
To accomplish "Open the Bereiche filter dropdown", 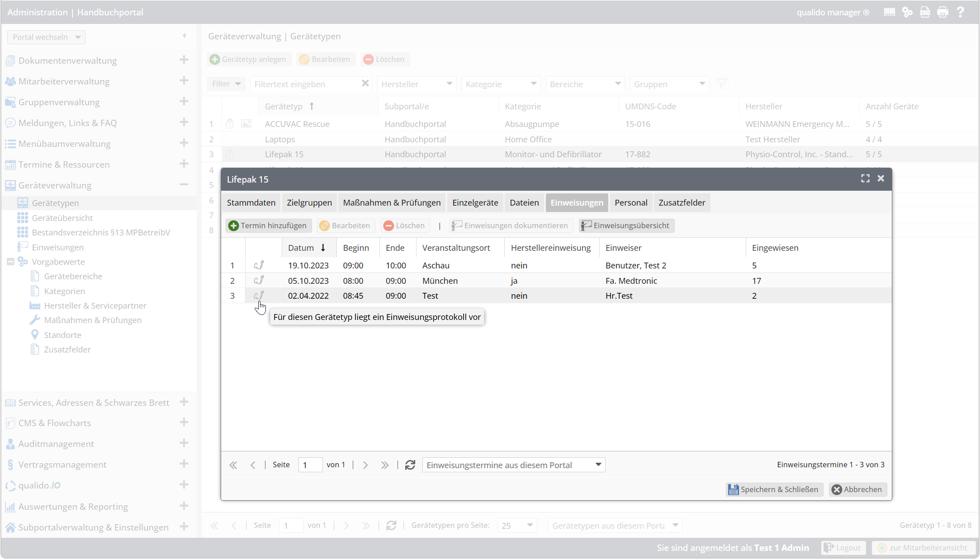I will tap(585, 84).
